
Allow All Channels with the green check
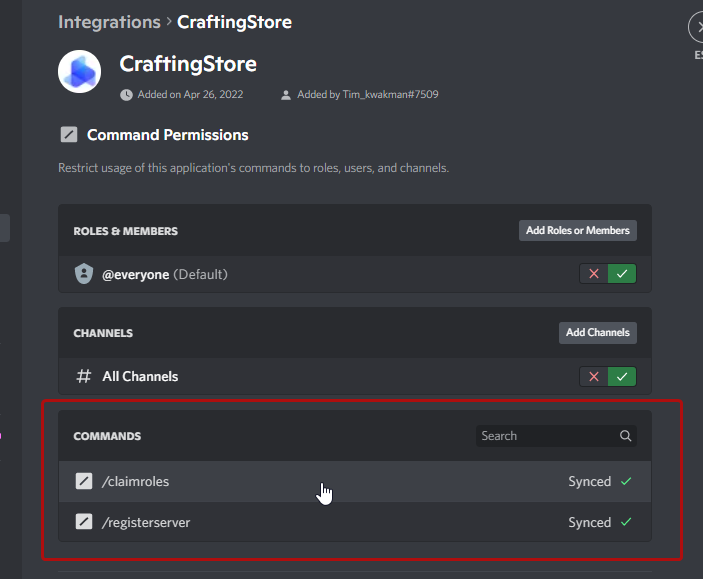pyautogui.click(x=622, y=377)
